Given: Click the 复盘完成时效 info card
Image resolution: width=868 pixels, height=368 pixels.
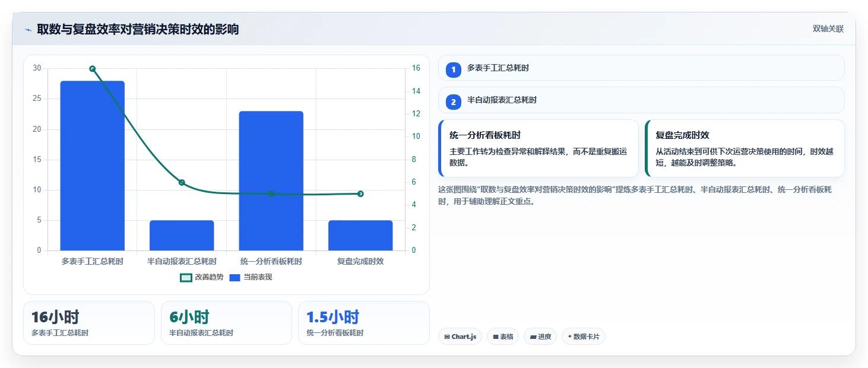Looking at the screenshot, I should pos(745,148).
